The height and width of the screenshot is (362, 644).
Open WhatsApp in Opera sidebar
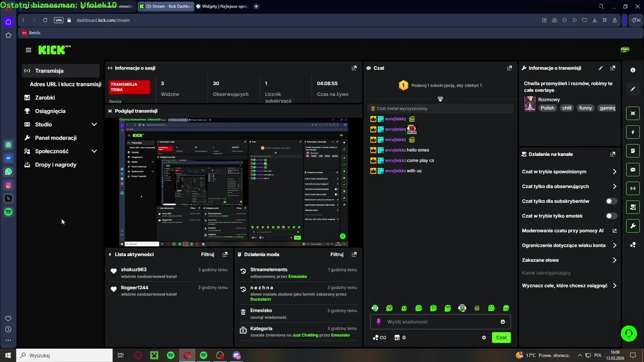8,172
